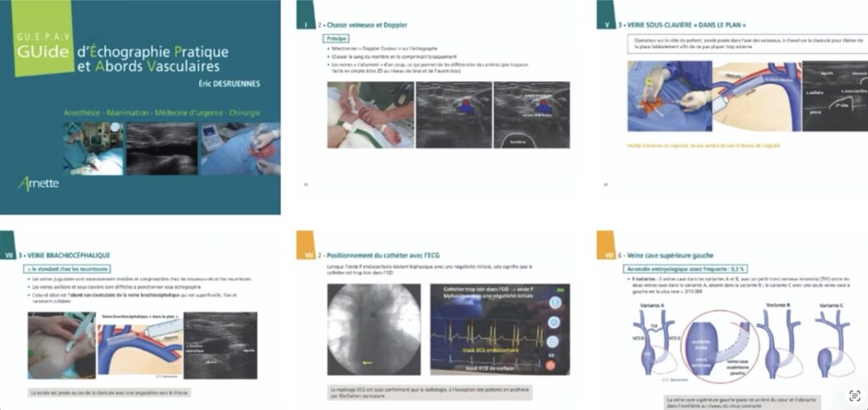Click the top round icon on ECG monitor
The width and height of the screenshot is (868, 410).
pyautogui.click(x=556, y=302)
